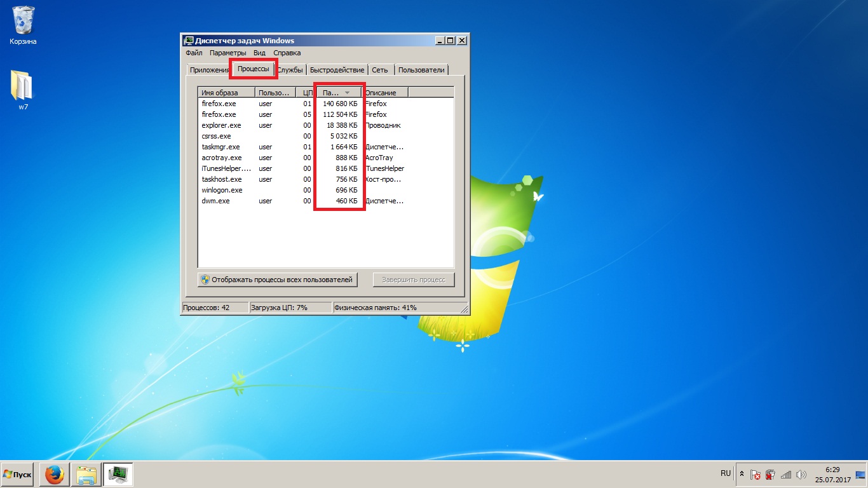Sort by the Па... memory column header
The image size is (868, 488).
click(339, 93)
